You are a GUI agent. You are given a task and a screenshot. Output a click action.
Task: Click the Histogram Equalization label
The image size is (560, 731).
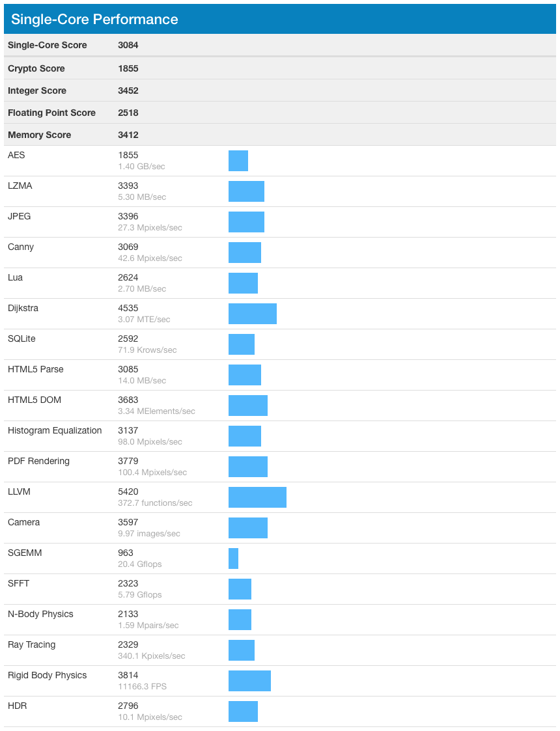click(55, 430)
